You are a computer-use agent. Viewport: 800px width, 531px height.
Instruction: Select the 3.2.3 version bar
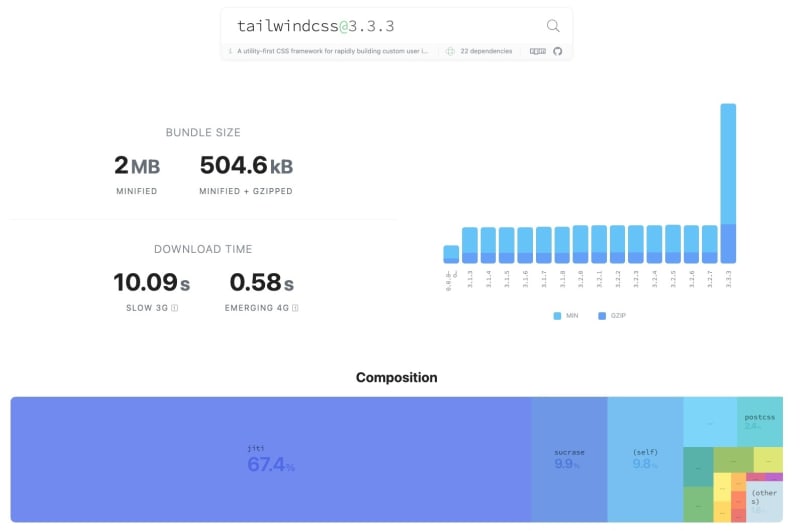coord(636,244)
